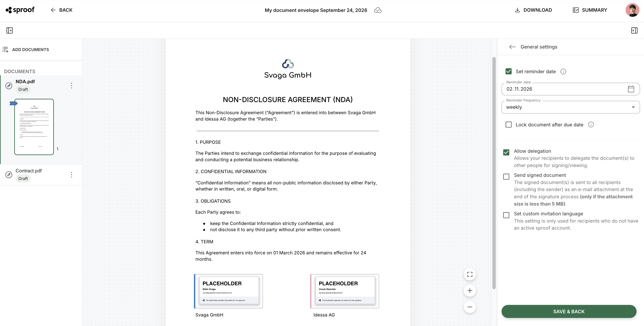Image resolution: width=644 pixels, height=326 pixels.
Task: Click the Draft badge under NDA.pdf
Action: [x=23, y=89]
